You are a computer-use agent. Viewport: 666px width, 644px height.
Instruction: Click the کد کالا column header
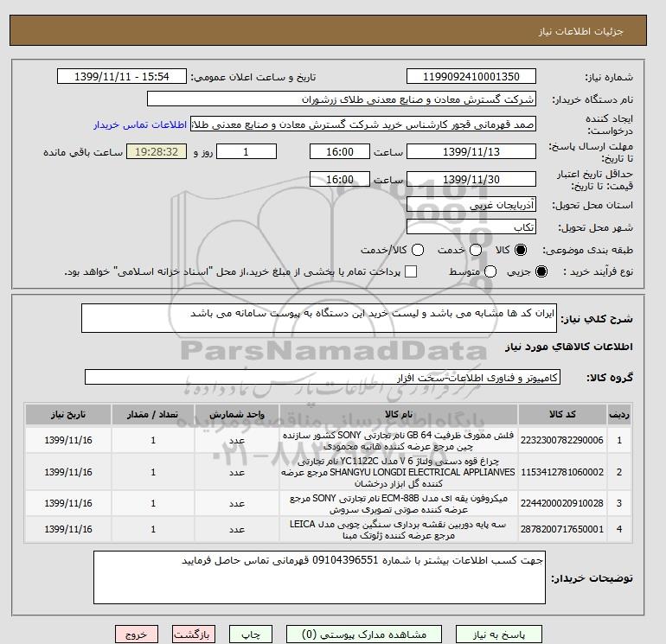pos(562,414)
